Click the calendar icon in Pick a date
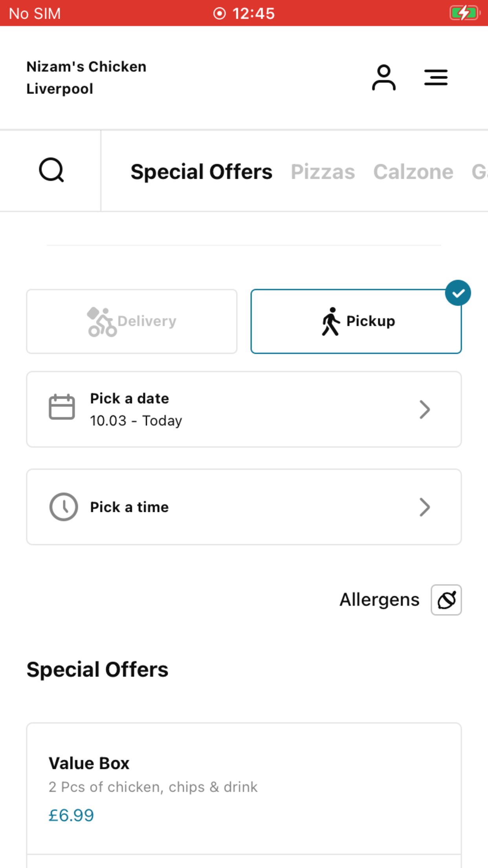488x868 pixels. click(62, 407)
